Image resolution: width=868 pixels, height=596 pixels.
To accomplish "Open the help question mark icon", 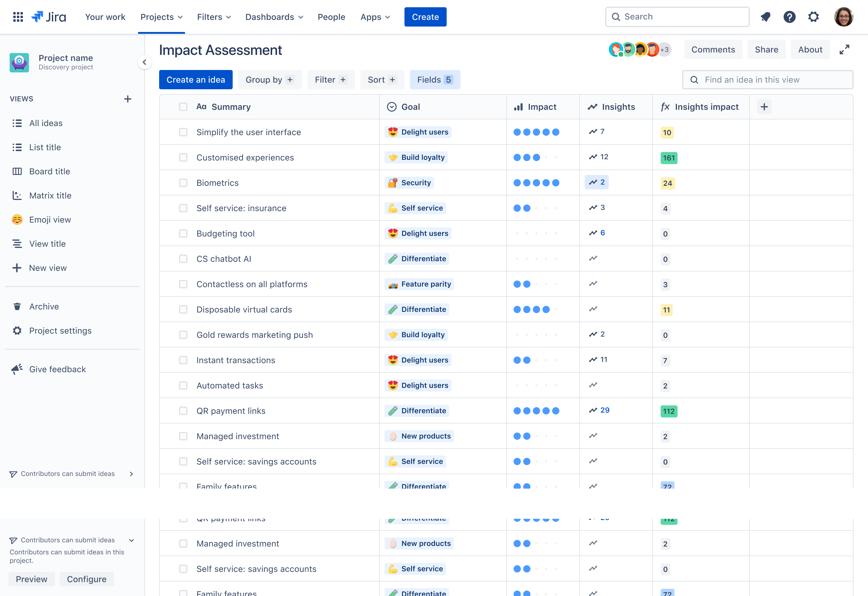I will click(789, 17).
